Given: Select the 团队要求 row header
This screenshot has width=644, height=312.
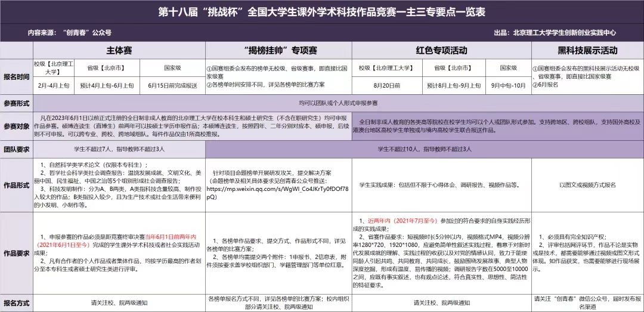Looking at the screenshot, I should [16, 149].
